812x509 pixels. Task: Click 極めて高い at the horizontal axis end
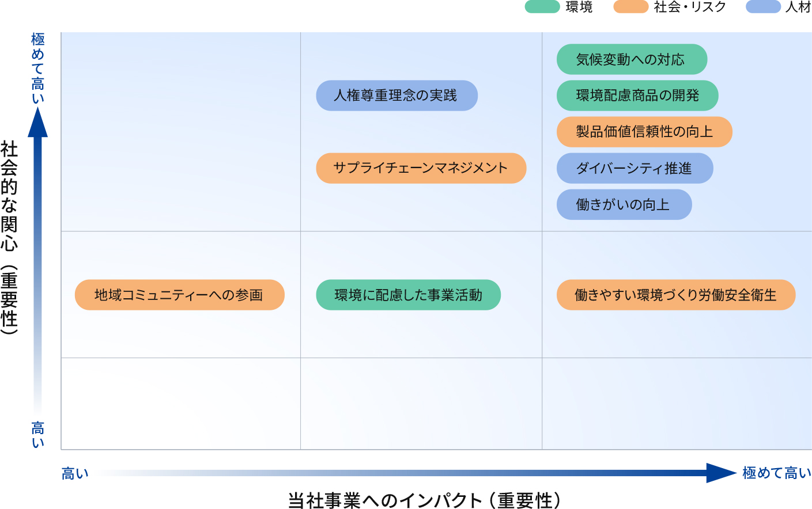[776, 473]
